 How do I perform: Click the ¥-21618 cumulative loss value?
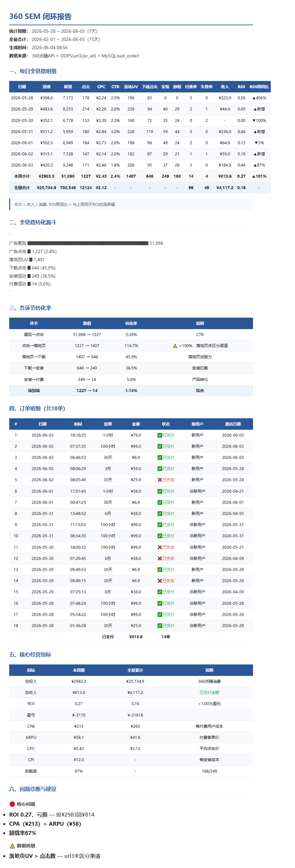click(135, 715)
